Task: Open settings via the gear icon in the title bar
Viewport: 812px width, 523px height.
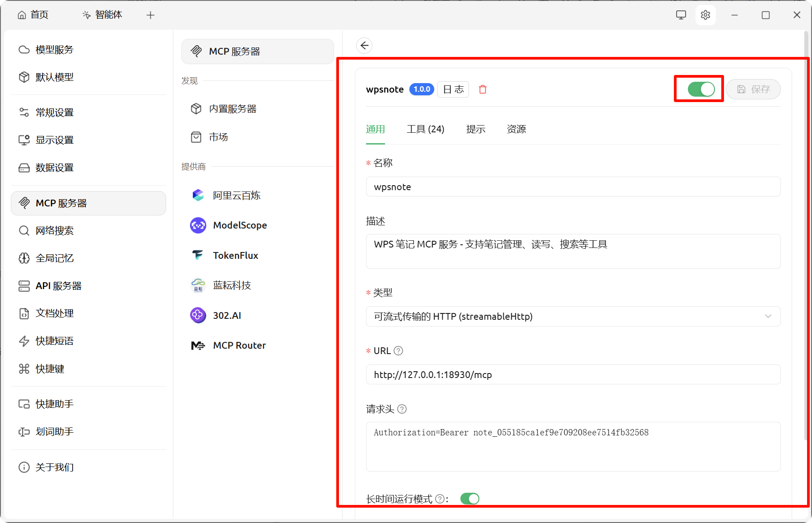Action: (705, 15)
